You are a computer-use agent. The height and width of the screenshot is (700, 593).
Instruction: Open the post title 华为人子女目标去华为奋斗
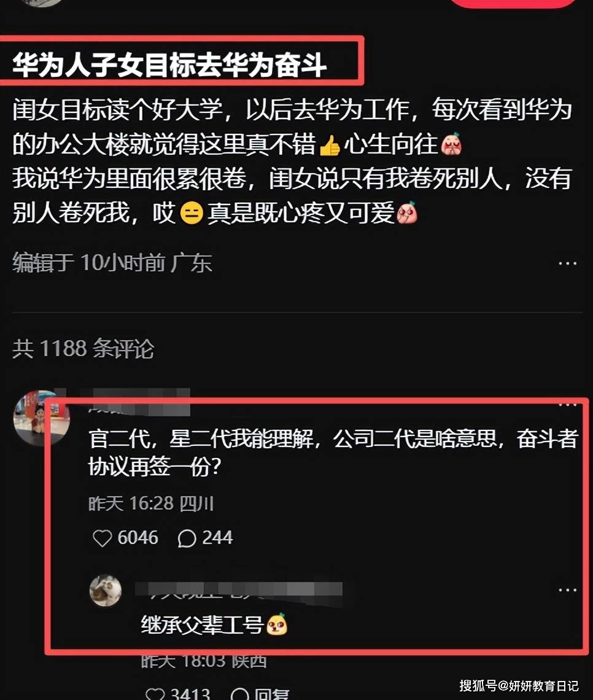point(169,64)
